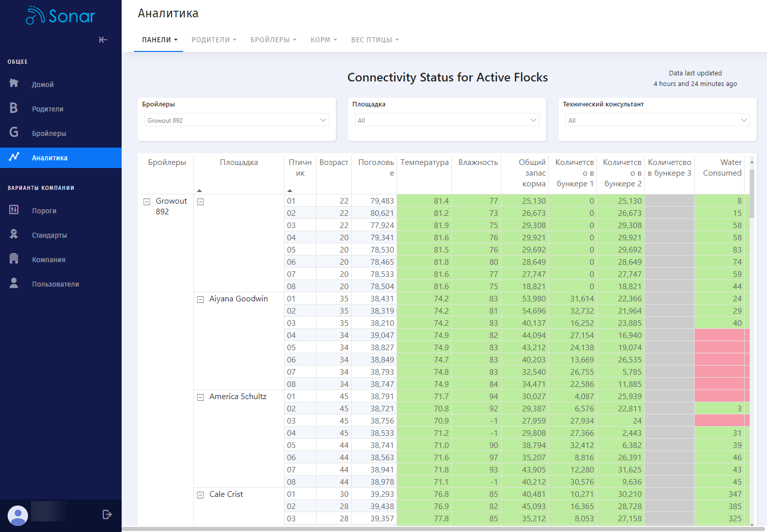This screenshot has height=532, width=767.
Task: Collapse the America Schultz group
Action: tap(201, 397)
